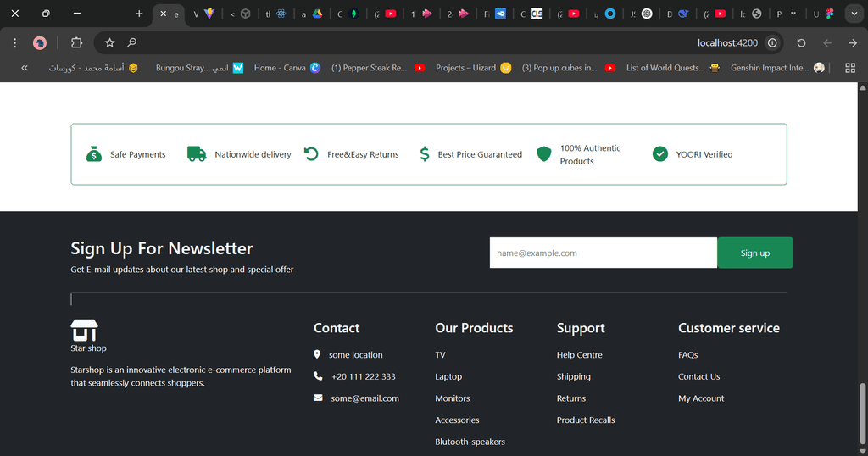Open the Help Centre link
The height and width of the screenshot is (456, 868).
click(579, 355)
